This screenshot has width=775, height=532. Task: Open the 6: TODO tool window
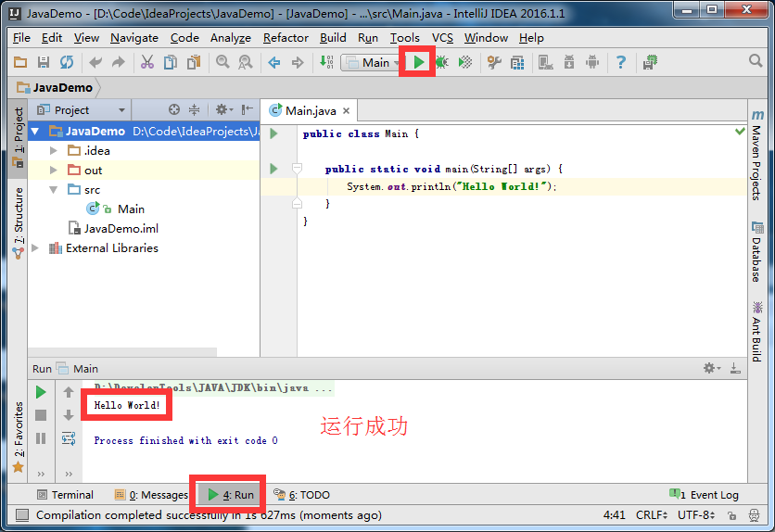coord(301,495)
